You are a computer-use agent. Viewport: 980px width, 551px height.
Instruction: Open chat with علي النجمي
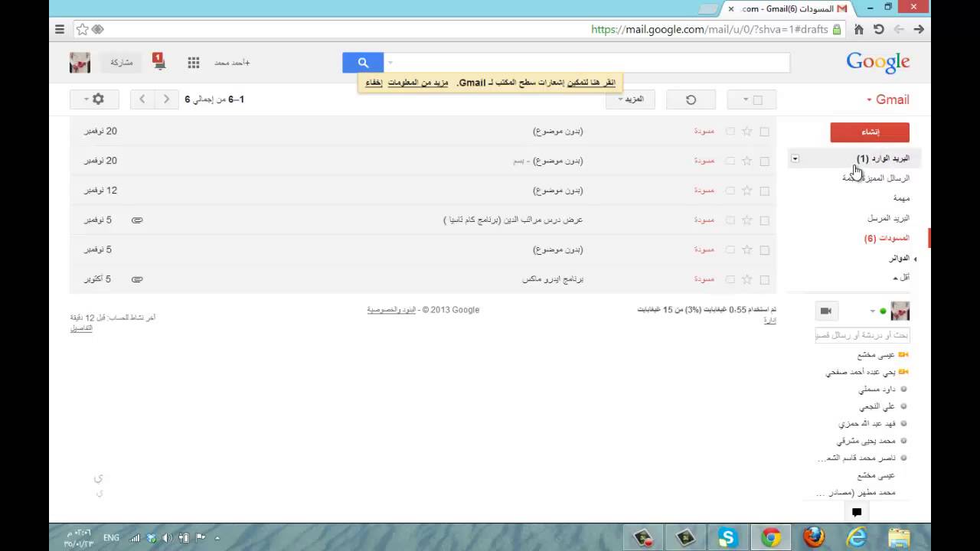coord(877,407)
